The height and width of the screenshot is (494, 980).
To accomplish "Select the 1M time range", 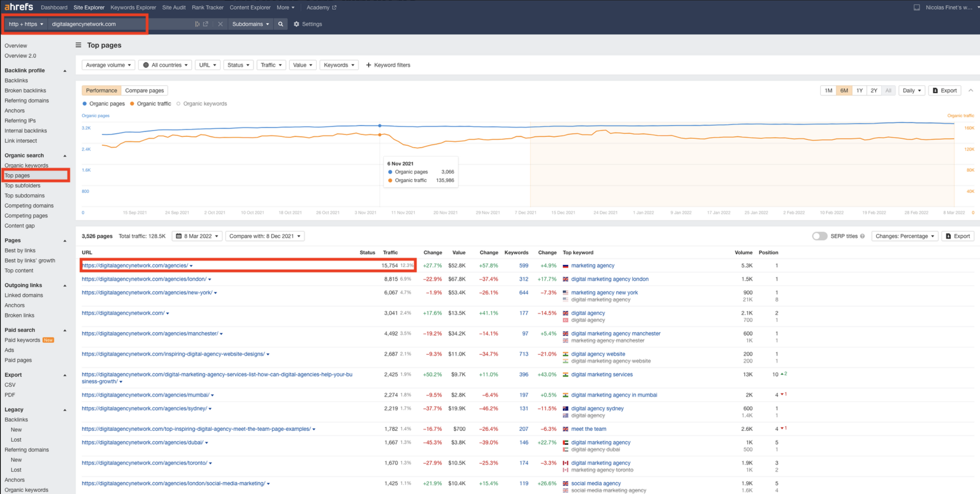I will (828, 91).
